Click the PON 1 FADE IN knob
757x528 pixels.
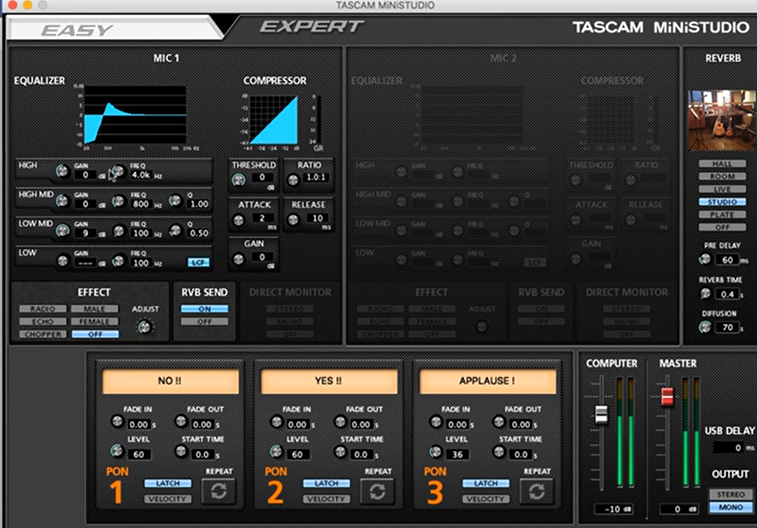[x=117, y=421]
